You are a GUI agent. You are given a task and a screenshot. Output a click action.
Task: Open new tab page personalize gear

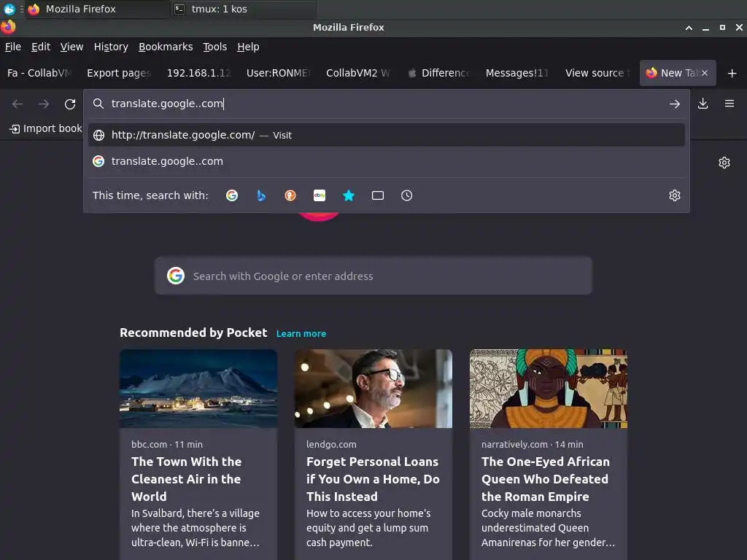(x=724, y=163)
